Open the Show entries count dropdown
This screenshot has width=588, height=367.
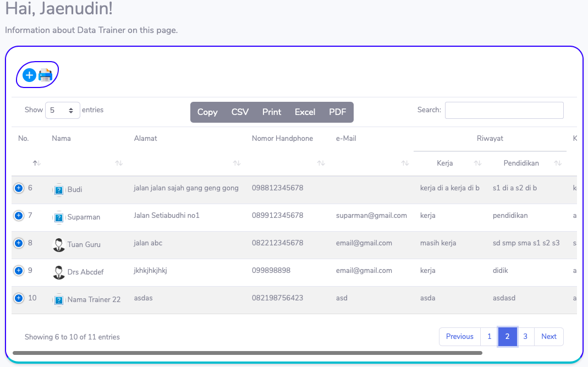[x=62, y=111]
